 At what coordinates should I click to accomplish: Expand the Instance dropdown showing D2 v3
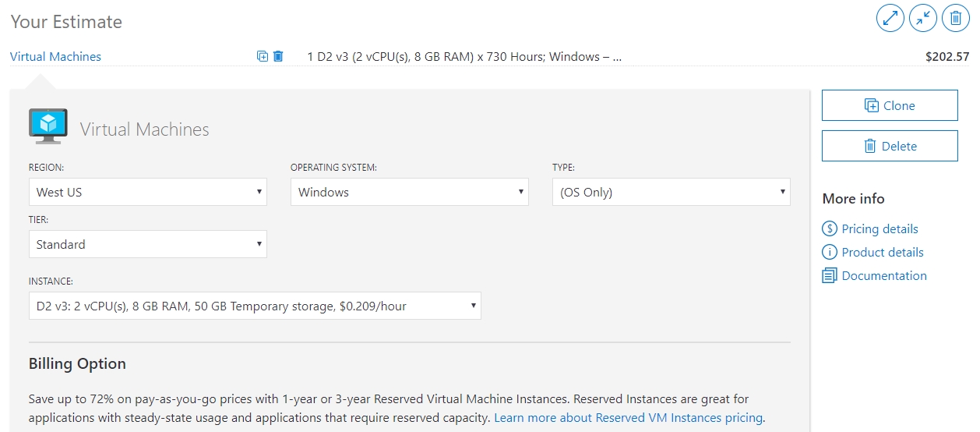[x=255, y=306]
